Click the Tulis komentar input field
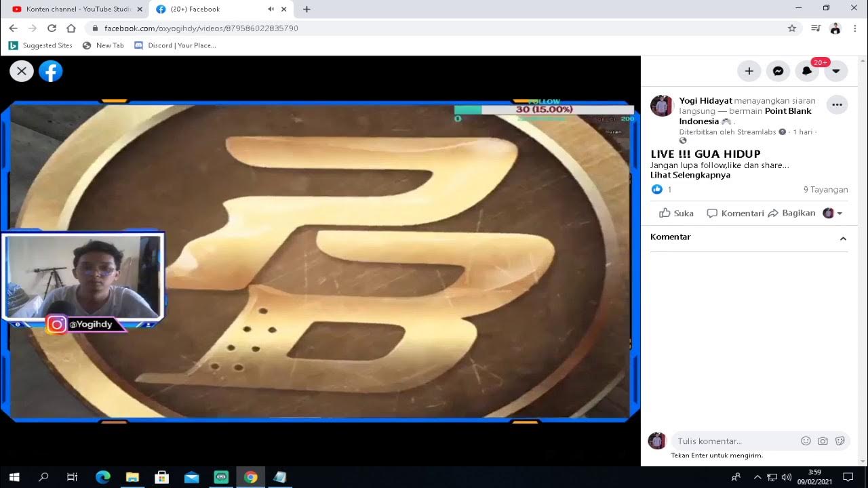868x488 pixels. 736,441
